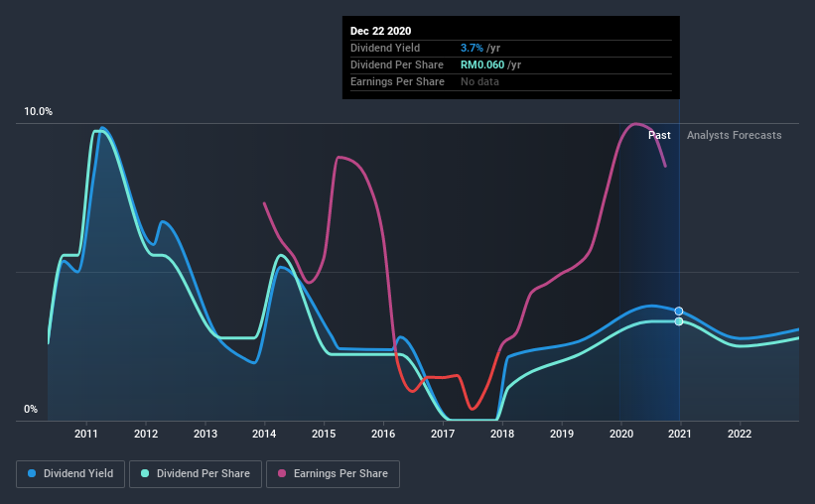The width and height of the screenshot is (815, 504).
Task: Click the 2016 x-axis label
Action: [383, 434]
